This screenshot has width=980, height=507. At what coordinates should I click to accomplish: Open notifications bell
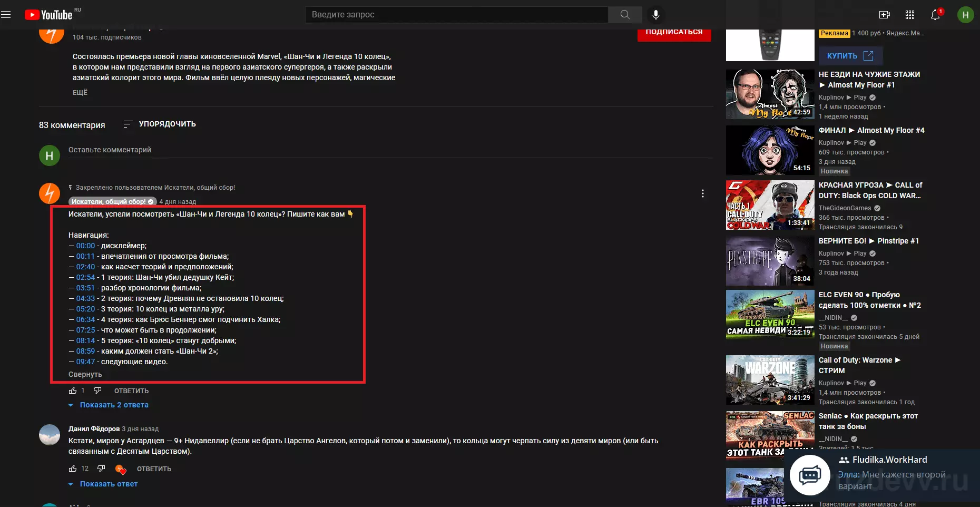click(935, 15)
